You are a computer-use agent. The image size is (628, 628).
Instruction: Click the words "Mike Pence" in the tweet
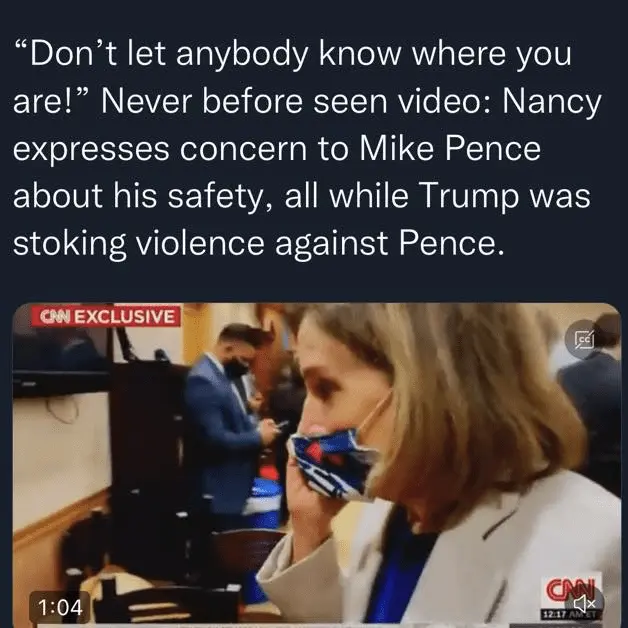(x=450, y=149)
